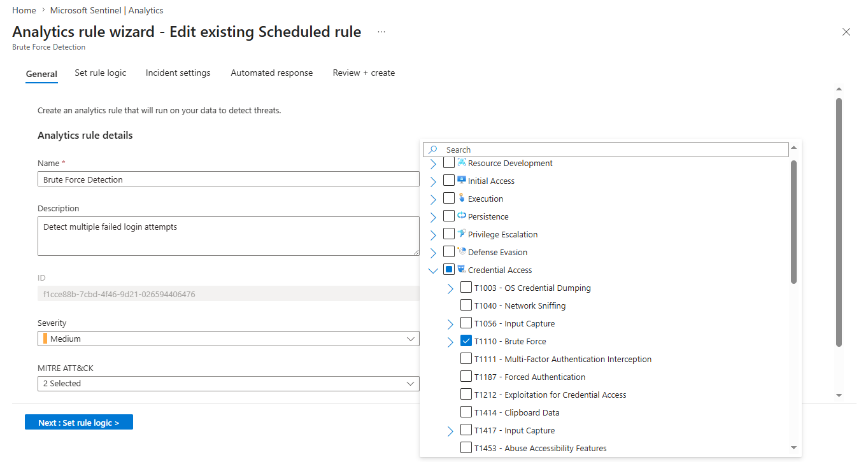Open the ellipsis more options menu
The width and height of the screenshot is (868, 462).
381,32
